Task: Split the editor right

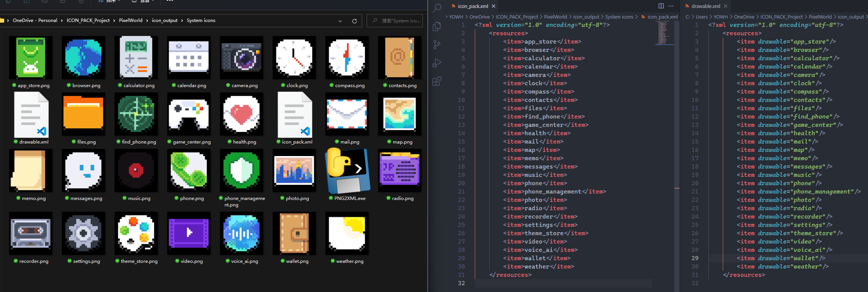Action: coord(661,6)
